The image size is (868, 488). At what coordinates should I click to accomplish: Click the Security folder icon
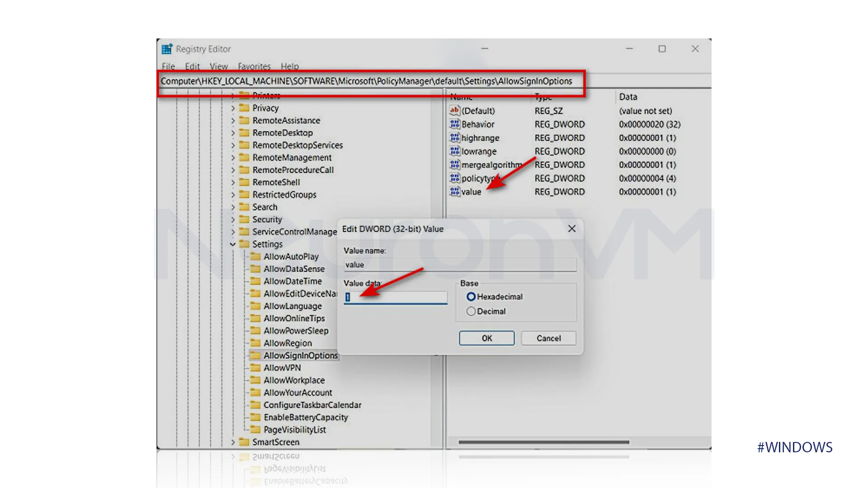click(x=244, y=219)
